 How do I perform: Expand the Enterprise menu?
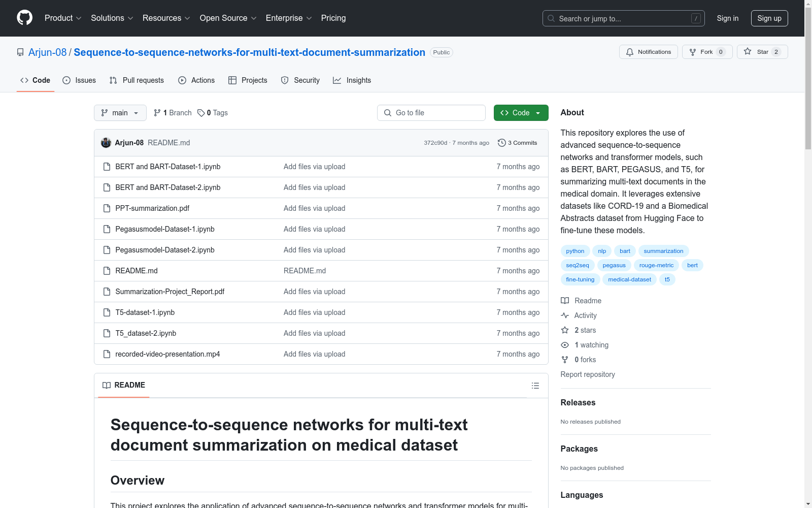click(289, 18)
